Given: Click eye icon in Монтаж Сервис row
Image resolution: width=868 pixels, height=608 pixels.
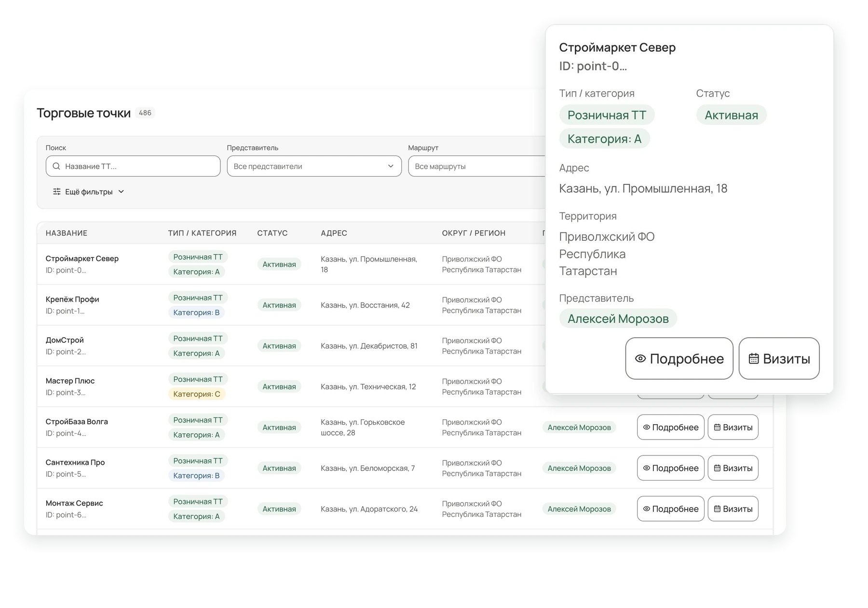Looking at the screenshot, I should click(x=647, y=509).
